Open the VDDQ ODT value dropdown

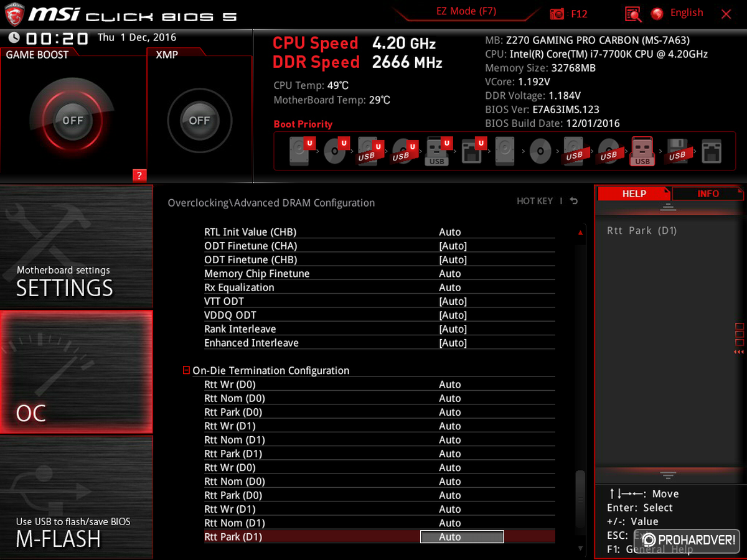tap(453, 315)
